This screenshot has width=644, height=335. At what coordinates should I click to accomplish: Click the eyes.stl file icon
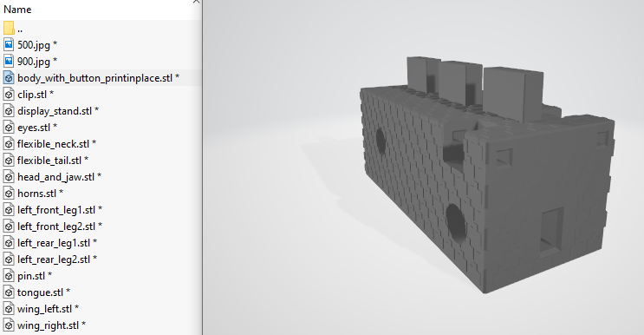(x=9, y=127)
